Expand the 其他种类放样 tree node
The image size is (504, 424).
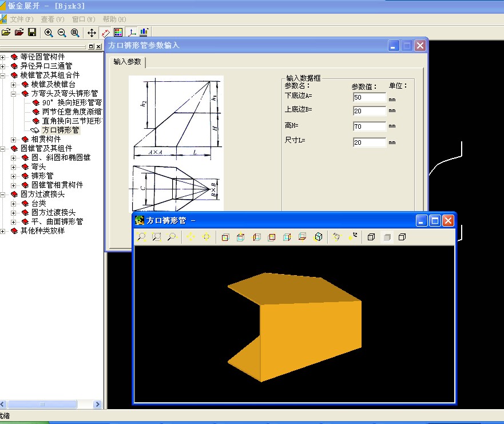pos(2,231)
